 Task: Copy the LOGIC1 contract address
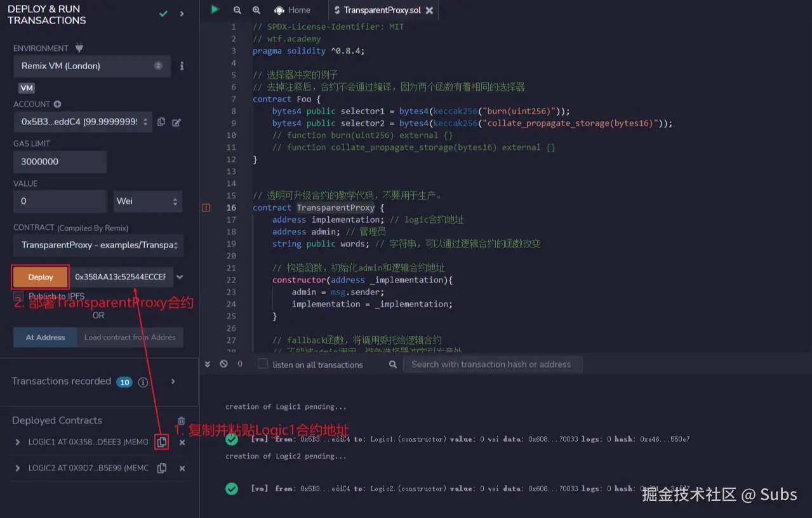(x=162, y=442)
